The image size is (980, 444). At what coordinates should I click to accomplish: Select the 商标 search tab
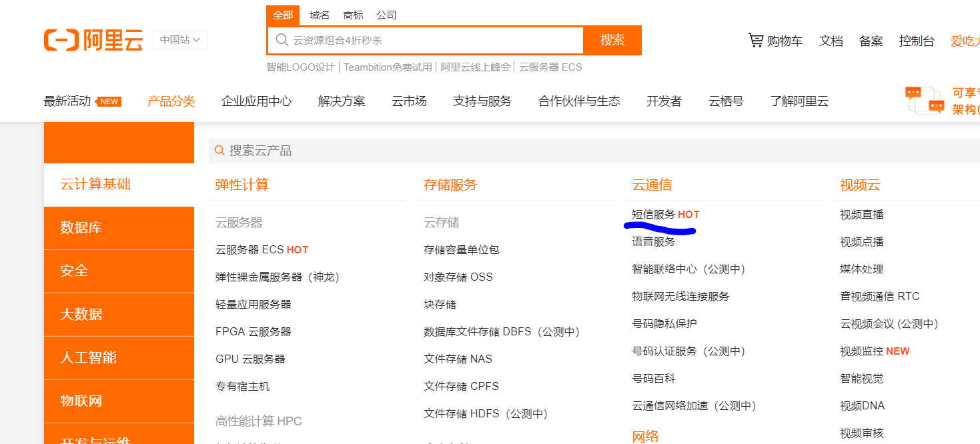tap(353, 15)
